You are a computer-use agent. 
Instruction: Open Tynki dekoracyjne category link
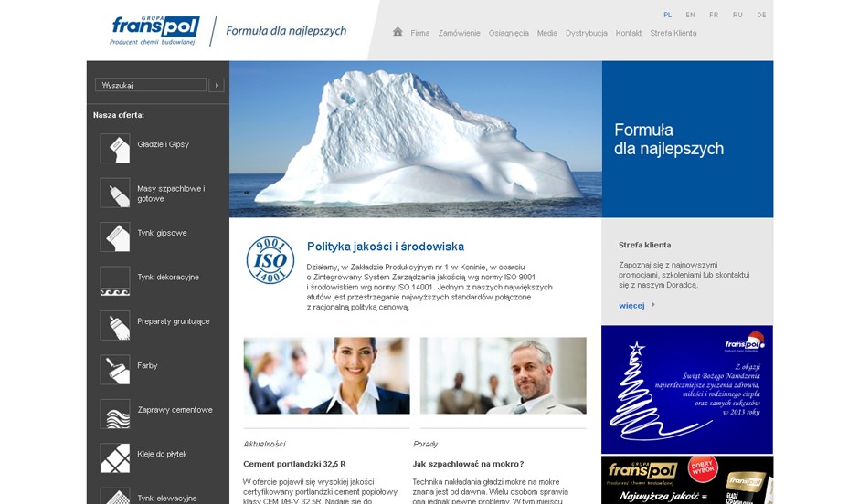[x=167, y=277]
